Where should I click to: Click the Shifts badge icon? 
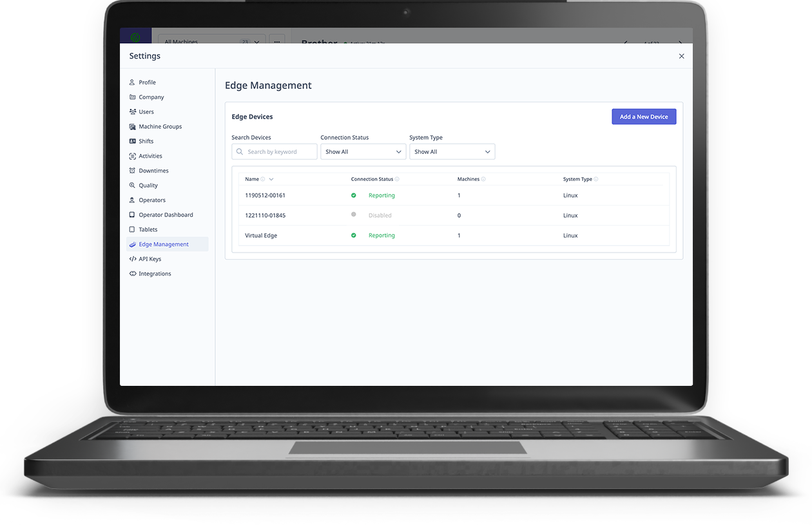[x=132, y=141]
